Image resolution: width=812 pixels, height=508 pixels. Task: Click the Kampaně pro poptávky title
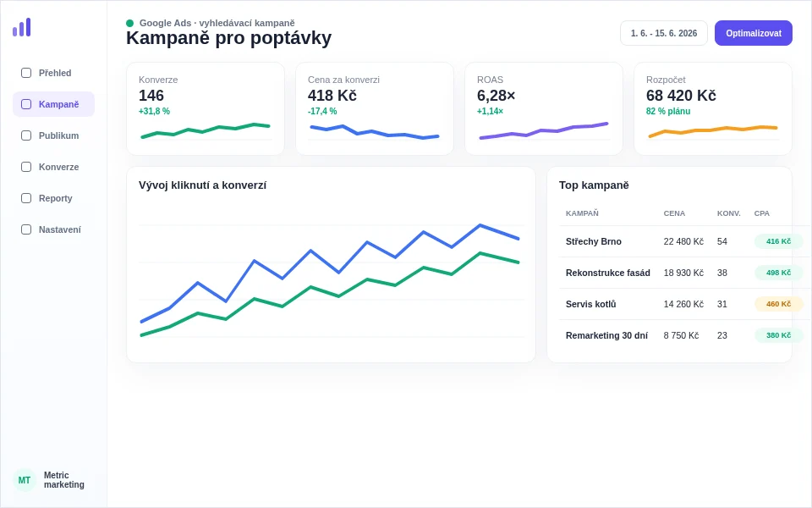pyautogui.click(x=229, y=38)
